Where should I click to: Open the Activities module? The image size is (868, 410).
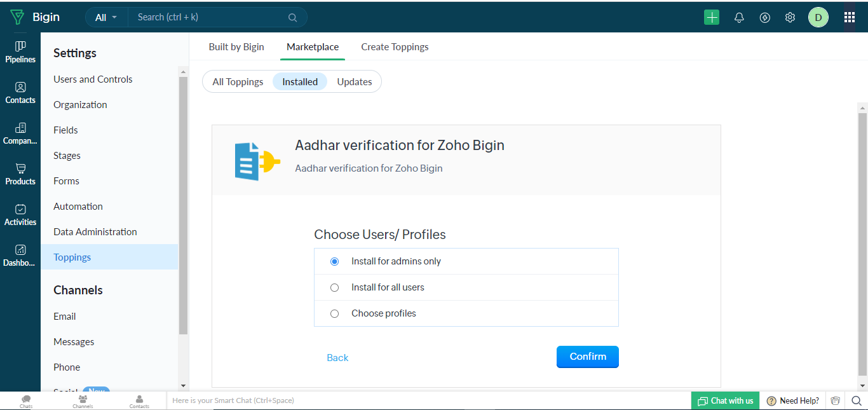pyautogui.click(x=20, y=215)
